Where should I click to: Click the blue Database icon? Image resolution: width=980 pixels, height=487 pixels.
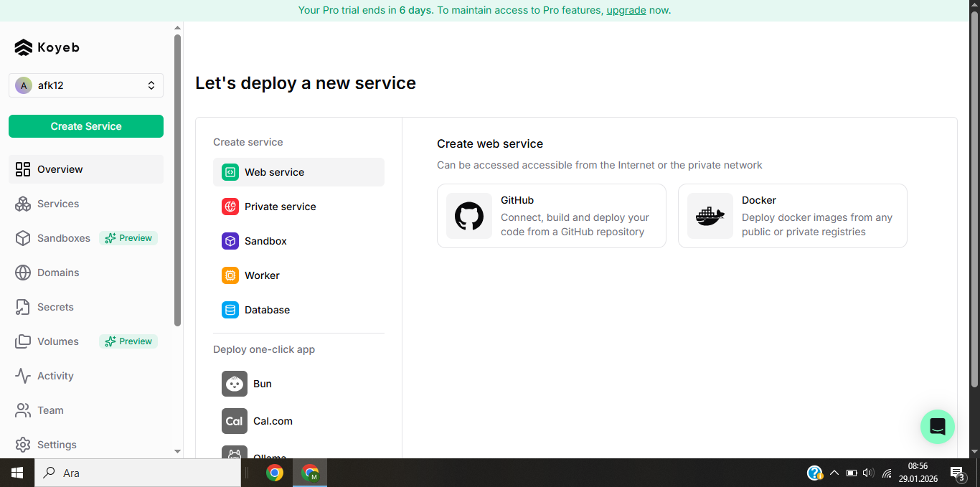click(x=230, y=310)
